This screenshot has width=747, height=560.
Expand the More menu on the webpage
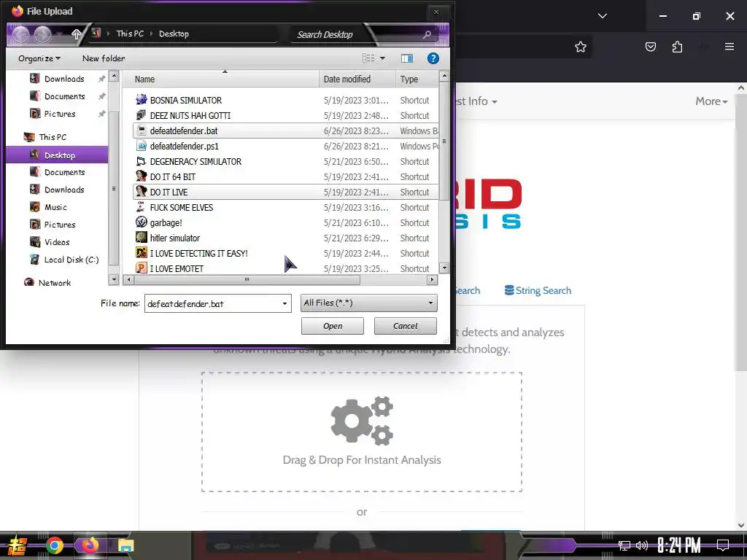pos(711,101)
